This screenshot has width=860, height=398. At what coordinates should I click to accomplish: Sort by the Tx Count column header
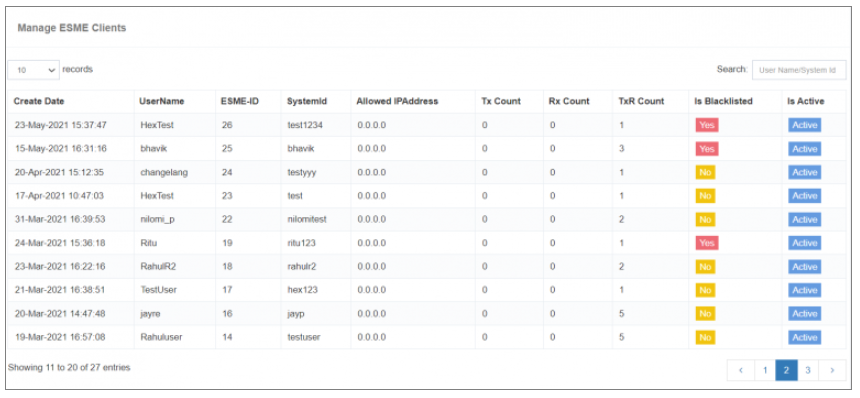(501, 101)
